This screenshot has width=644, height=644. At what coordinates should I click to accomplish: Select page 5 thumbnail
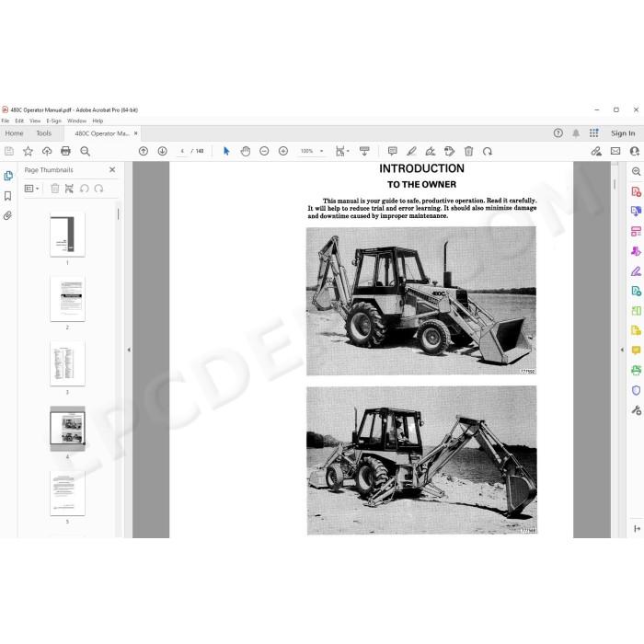click(67, 493)
